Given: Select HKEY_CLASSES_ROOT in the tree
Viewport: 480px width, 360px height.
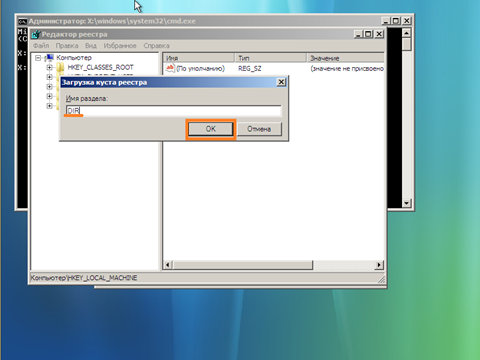Looking at the screenshot, I should (100, 67).
